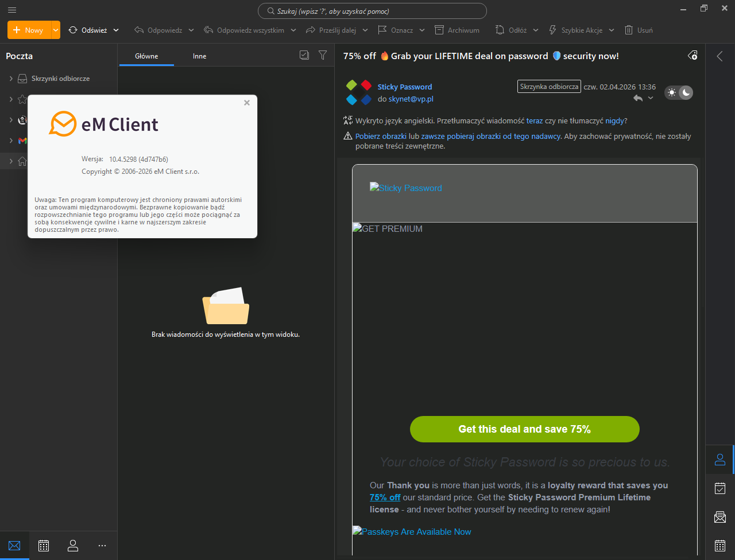Select Skrzynki odbiorcze in the sidebar
The width and height of the screenshot is (735, 560).
tap(60, 79)
